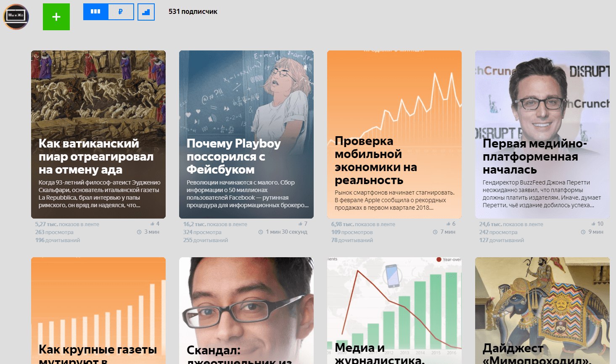Click the 78 дочитываний stat

352,240
